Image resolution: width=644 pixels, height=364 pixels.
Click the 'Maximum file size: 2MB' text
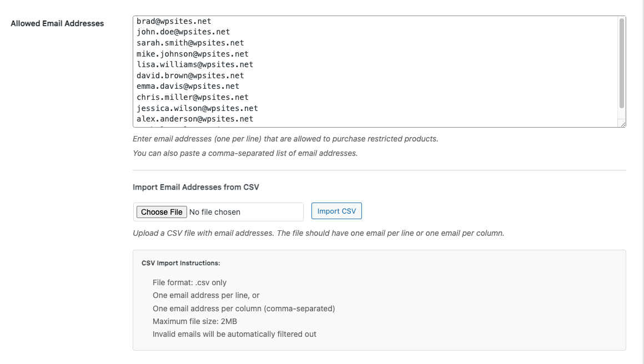[x=195, y=321]
